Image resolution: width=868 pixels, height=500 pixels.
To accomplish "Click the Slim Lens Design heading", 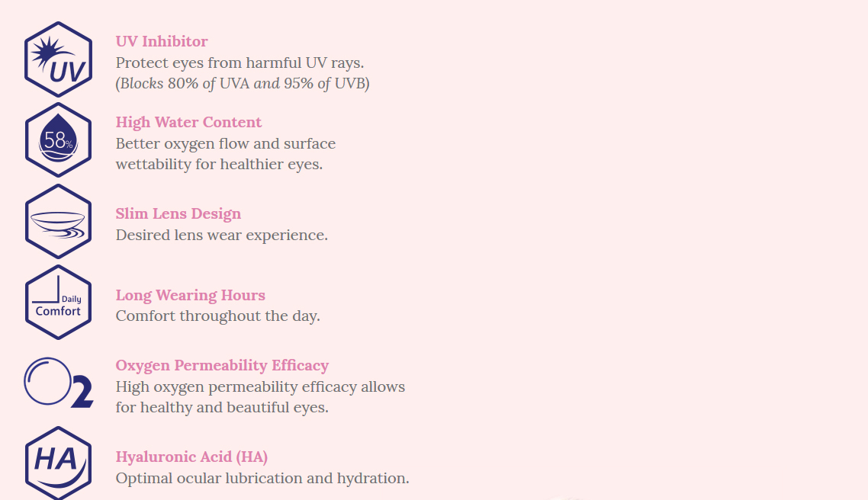I will 178,213.
